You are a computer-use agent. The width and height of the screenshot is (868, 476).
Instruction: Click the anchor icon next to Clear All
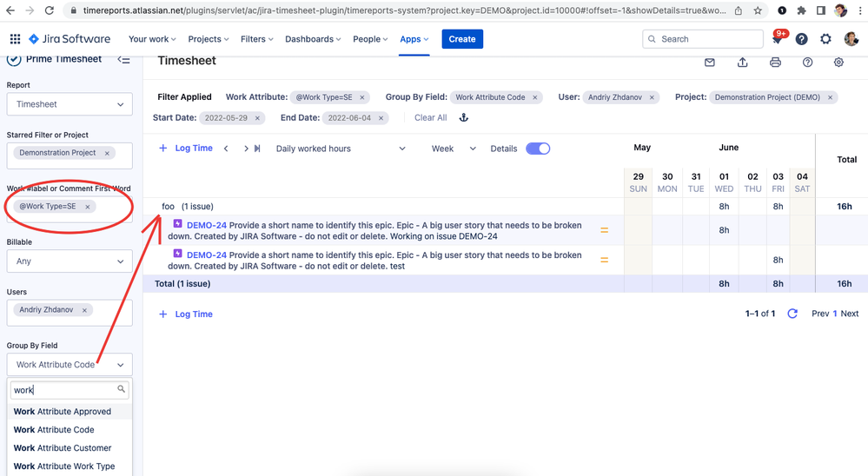(x=464, y=117)
